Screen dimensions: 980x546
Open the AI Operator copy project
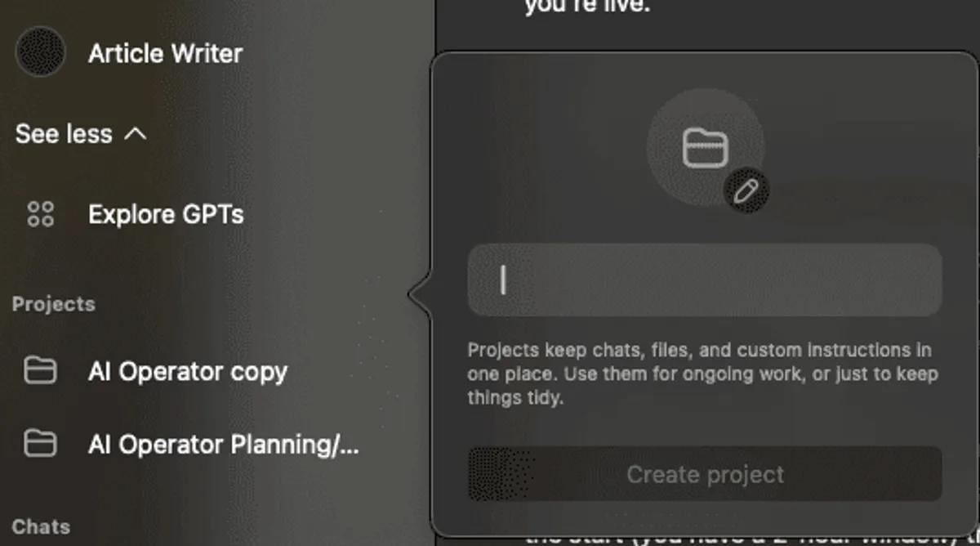(188, 372)
